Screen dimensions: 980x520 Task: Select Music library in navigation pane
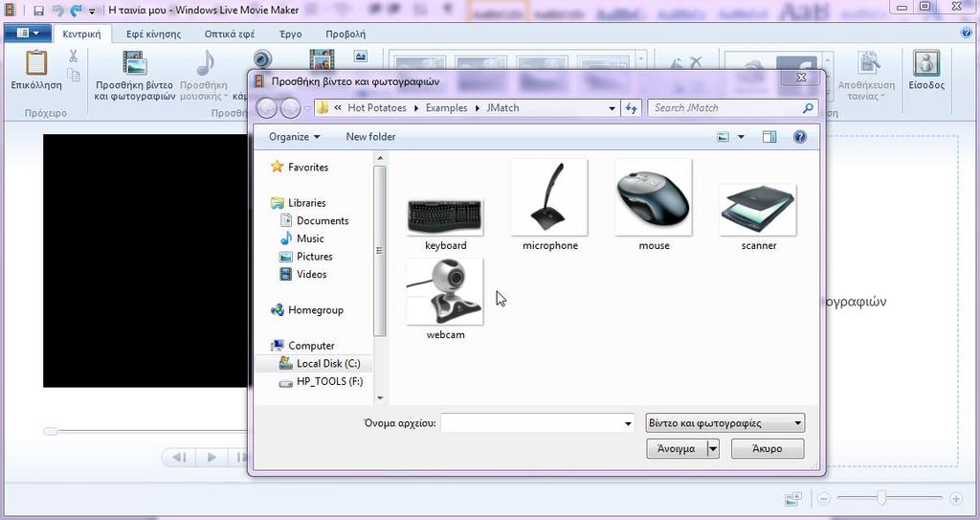pos(310,238)
